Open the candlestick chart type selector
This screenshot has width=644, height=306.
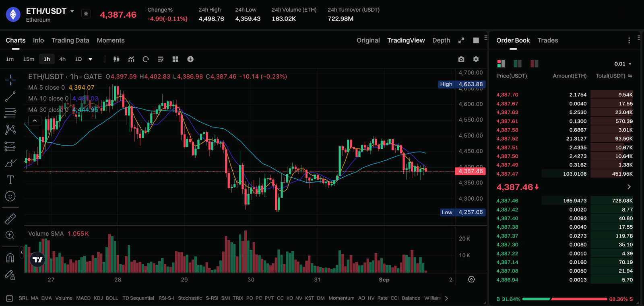(116, 59)
